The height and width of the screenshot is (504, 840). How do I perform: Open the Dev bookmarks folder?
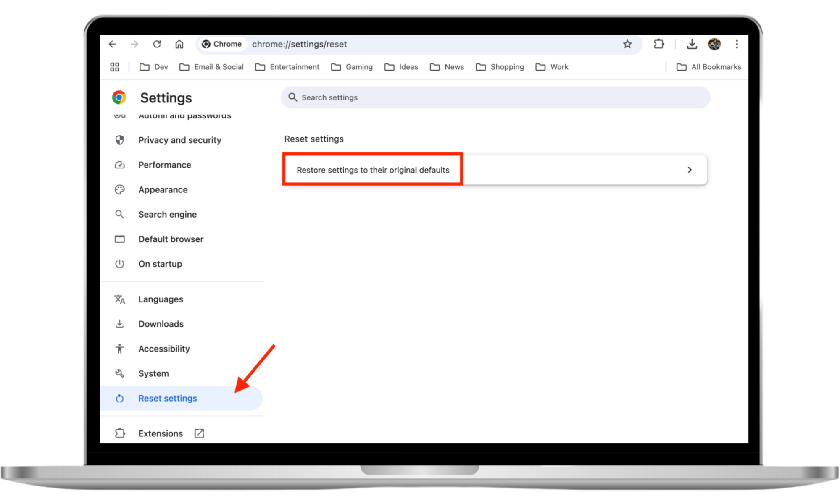[x=154, y=67]
